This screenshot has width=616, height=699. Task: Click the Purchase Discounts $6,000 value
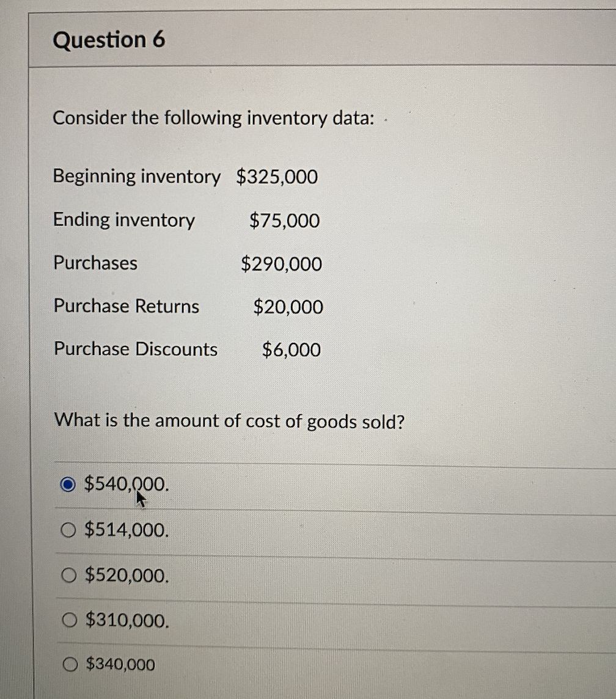(x=291, y=349)
